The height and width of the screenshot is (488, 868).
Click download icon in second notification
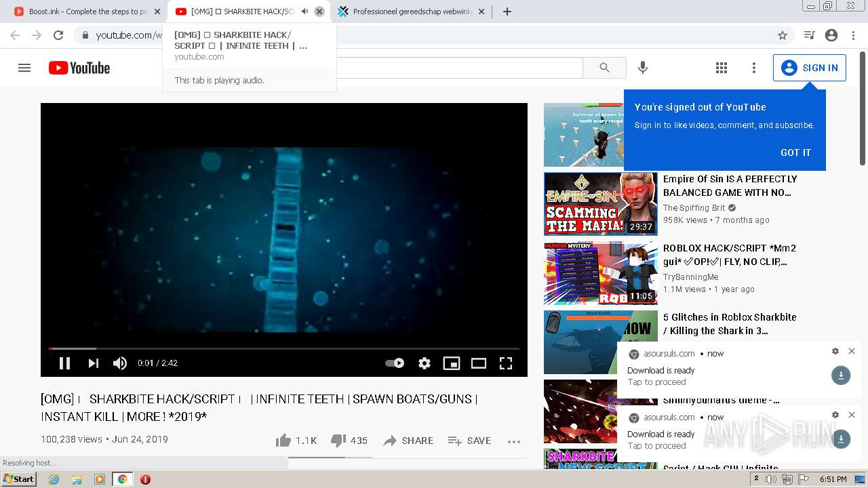(841, 439)
